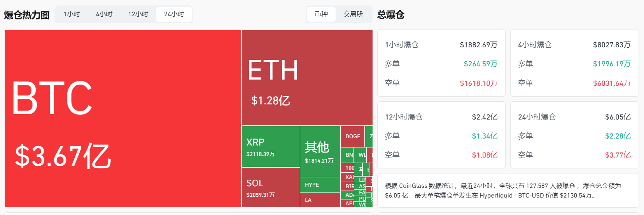Click the 4小时爆仓 card heading

pos(535,45)
